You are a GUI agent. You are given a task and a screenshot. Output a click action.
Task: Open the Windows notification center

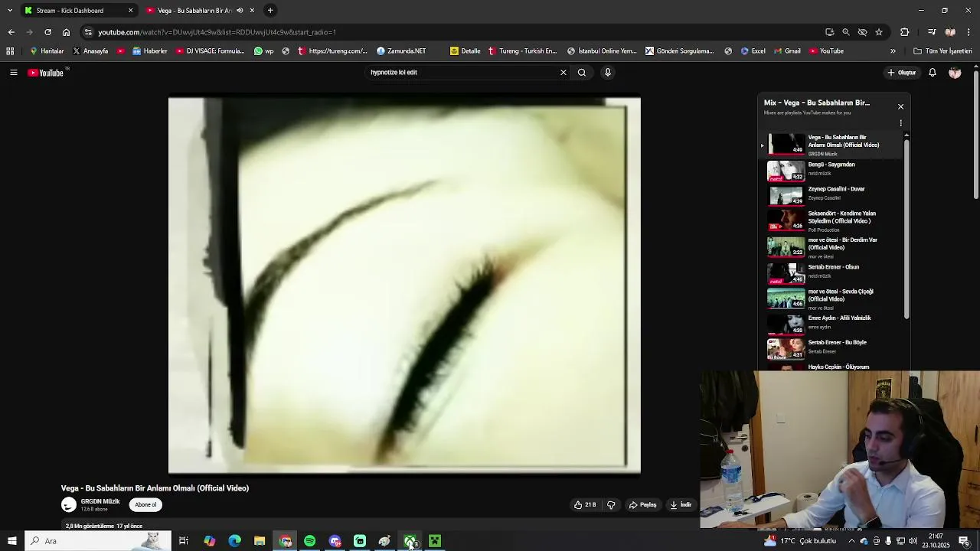click(964, 541)
